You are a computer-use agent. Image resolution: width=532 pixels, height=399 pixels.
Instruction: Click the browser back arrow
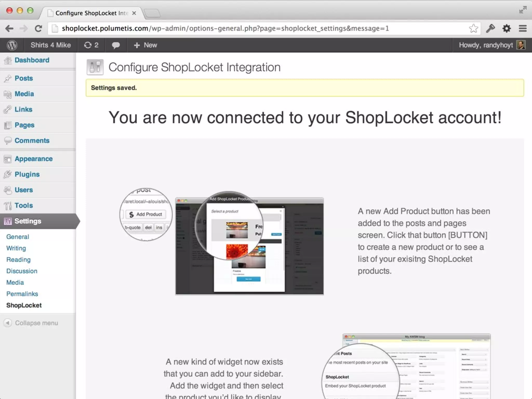tap(9, 28)
